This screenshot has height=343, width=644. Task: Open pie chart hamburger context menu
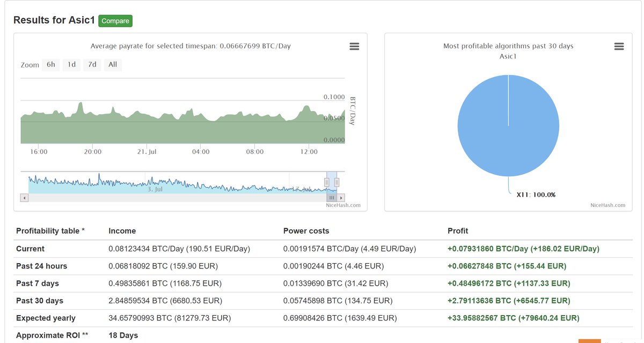click(x=619, y=47)
